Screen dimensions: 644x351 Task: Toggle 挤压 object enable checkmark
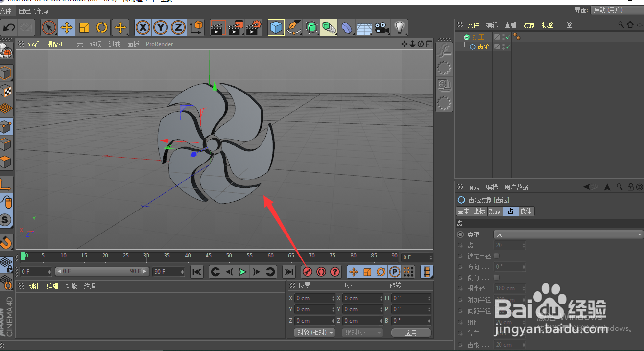[508, 37]
